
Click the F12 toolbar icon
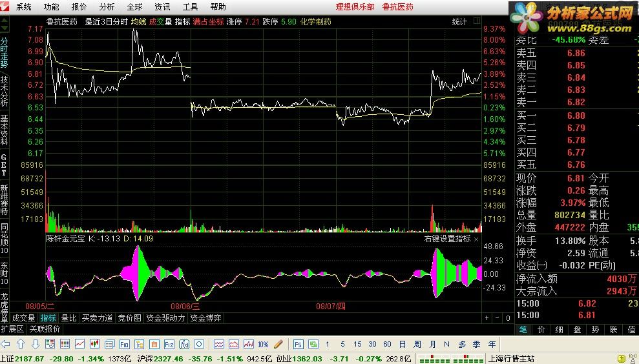169,344
